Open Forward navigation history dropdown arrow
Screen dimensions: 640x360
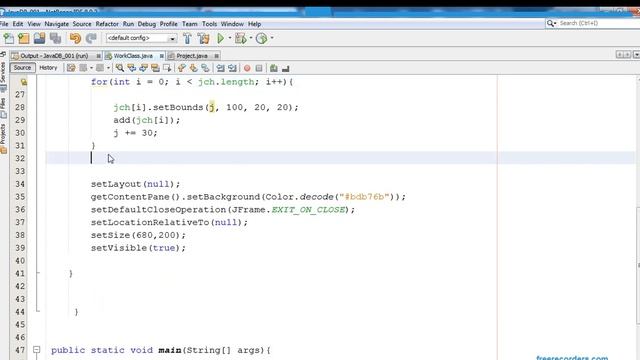(x=108, y=68)
